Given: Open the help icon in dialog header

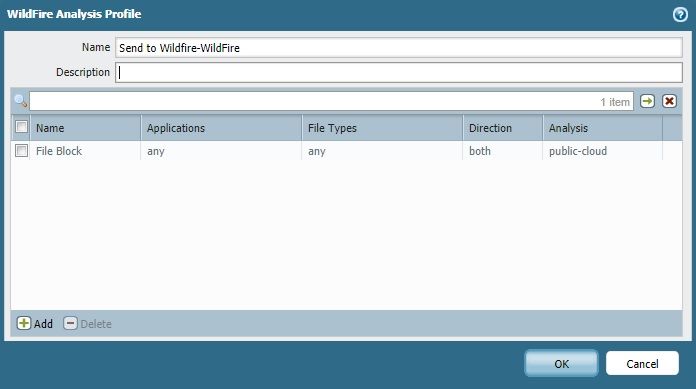Looking at the screenshot, I should click(x=680, y=15).
